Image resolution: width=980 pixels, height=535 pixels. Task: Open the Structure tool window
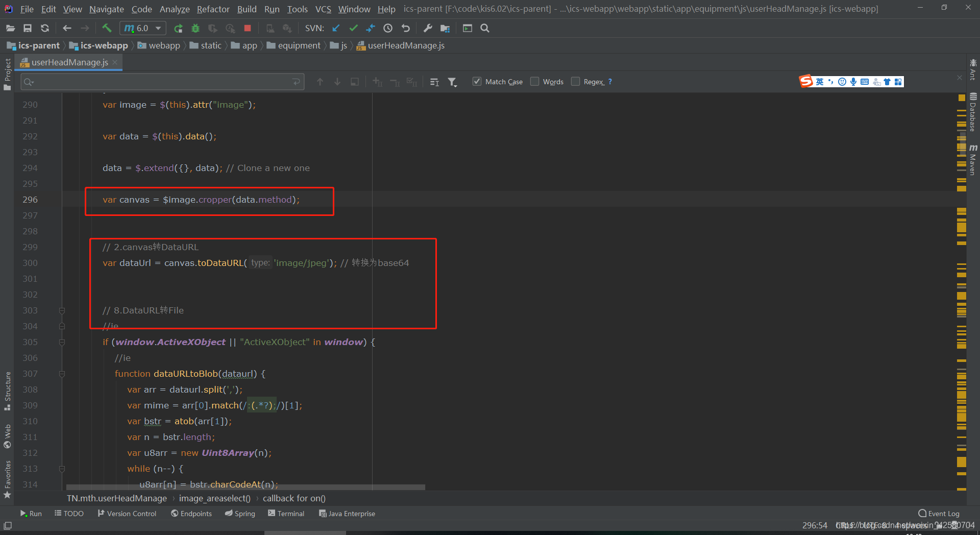7,391
